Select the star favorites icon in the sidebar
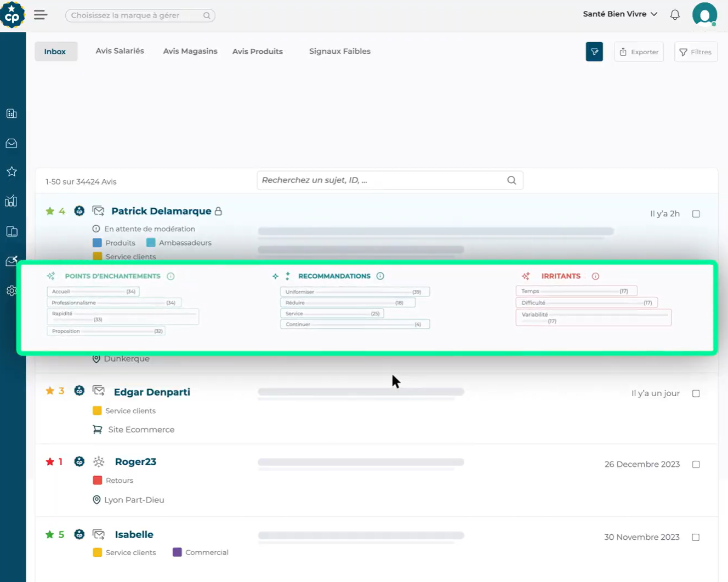 point(12,171)
